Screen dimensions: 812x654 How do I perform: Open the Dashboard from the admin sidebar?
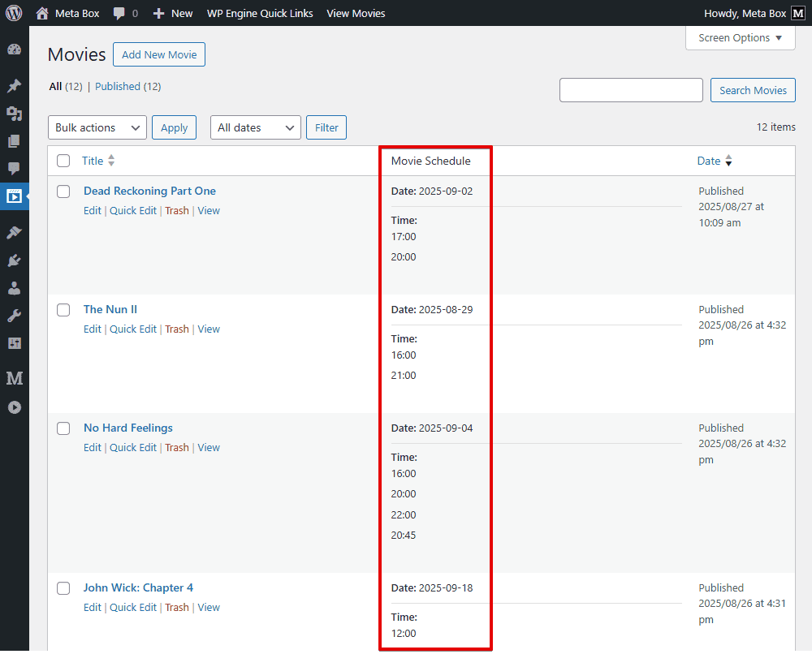[x=14, y=49]
